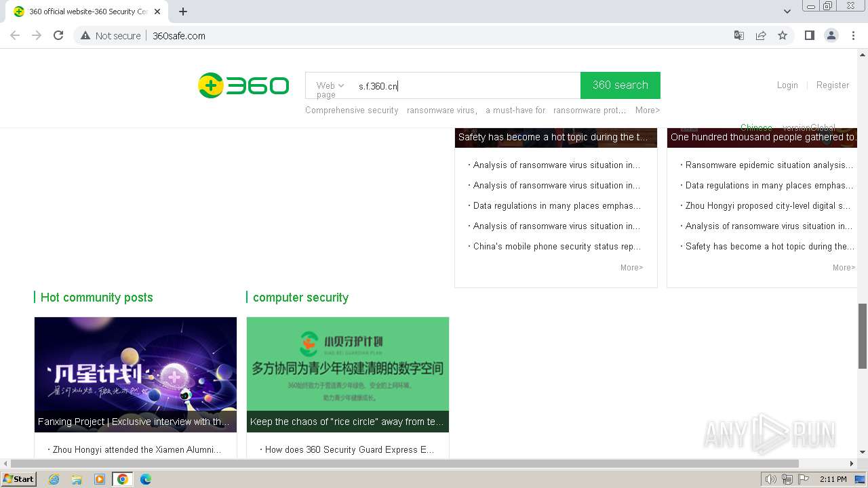Open the Fanxing Project thumbnail
868x488 pixels.
coord(136,374)
